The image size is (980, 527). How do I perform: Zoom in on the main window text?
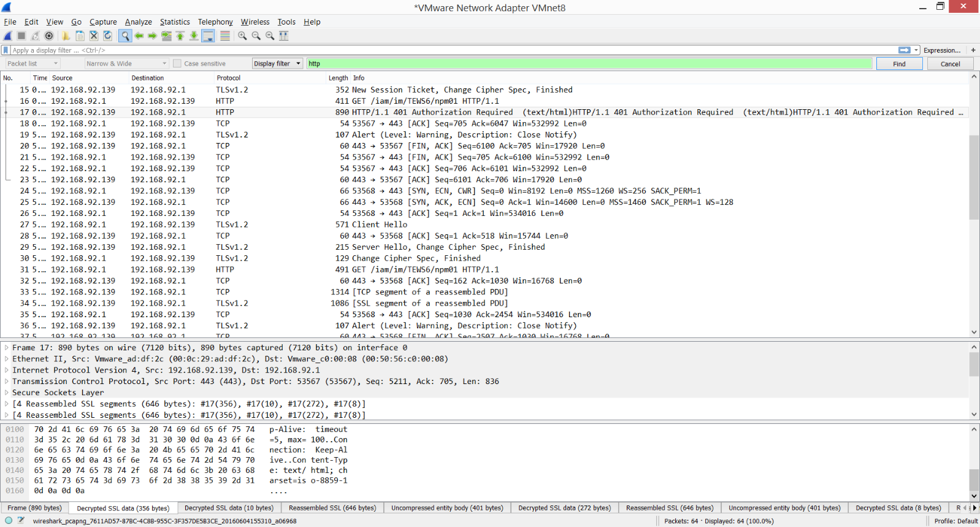[242, 36]
